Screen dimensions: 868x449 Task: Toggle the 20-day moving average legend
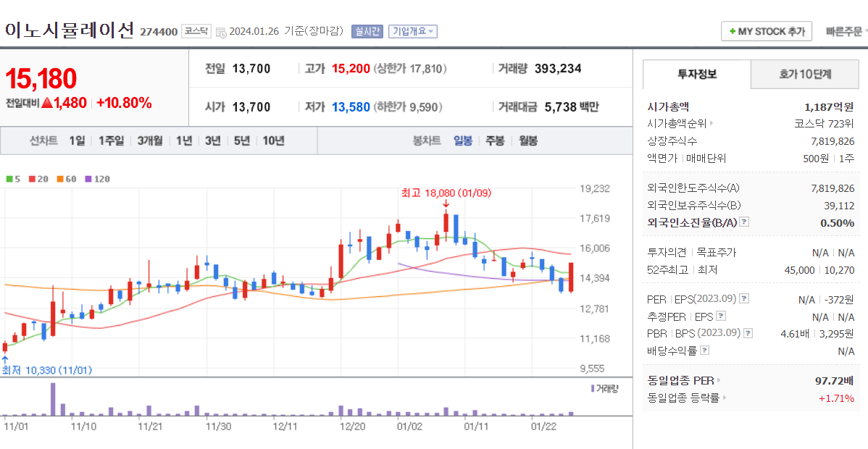(x=38, y=179)
